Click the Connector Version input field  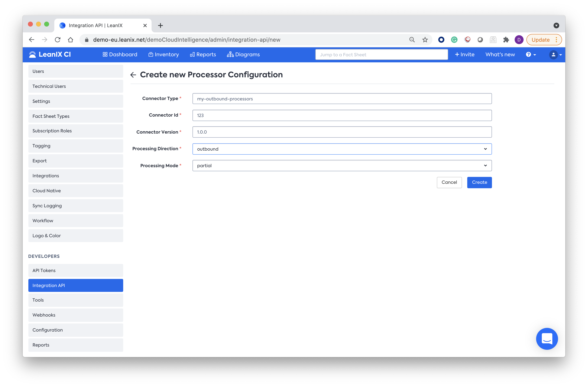click(x=342, y=132)
